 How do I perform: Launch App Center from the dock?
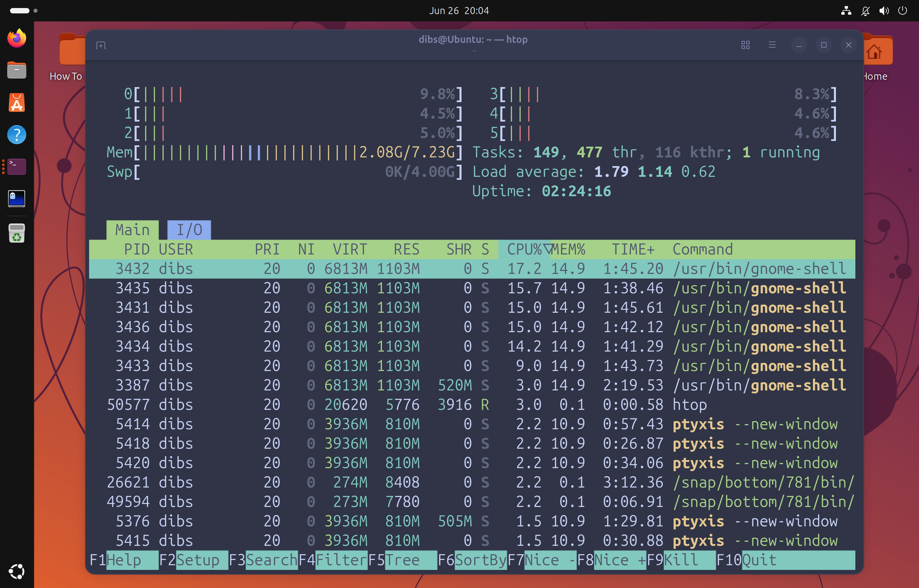tap(17, 103)
